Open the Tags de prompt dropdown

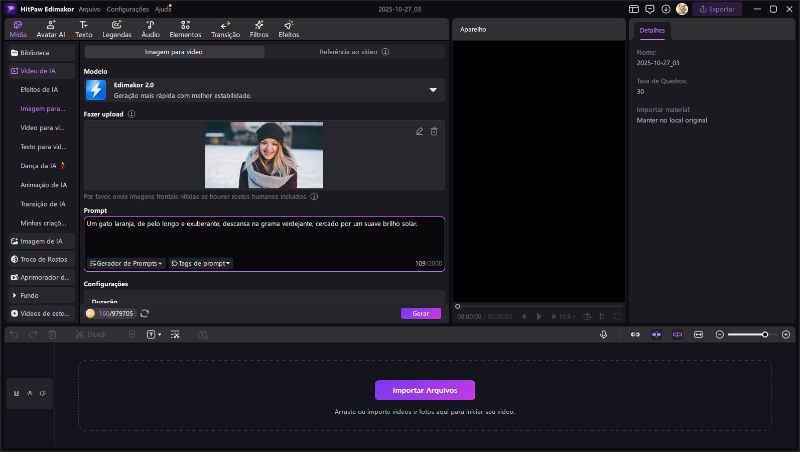click(x=201, y=263)
